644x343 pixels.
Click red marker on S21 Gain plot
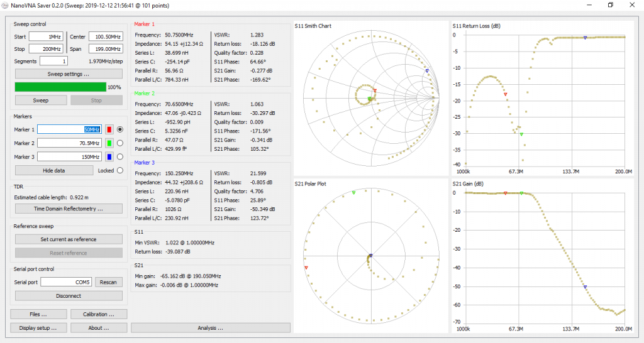pyautogui.click(x=505, y=193)
